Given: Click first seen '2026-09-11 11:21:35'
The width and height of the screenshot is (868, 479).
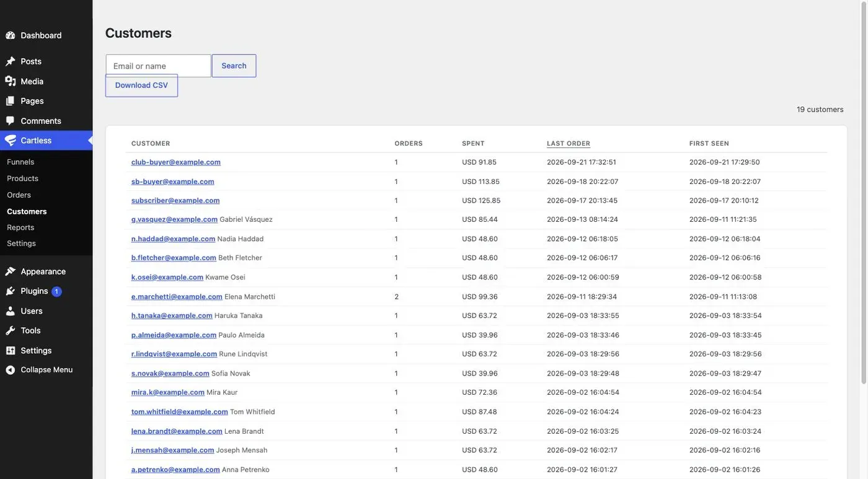Looking at the screenshot, I should (723, 219).
